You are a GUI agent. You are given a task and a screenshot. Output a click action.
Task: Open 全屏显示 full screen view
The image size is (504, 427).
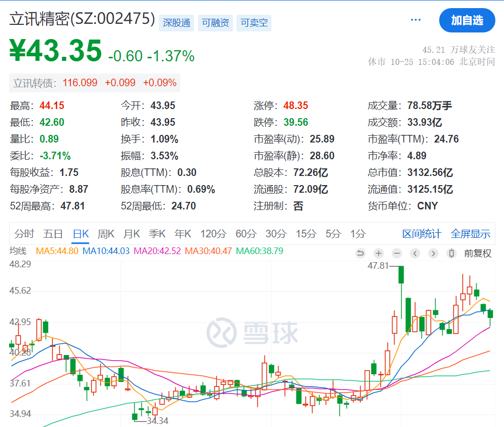tap(470, 234)
